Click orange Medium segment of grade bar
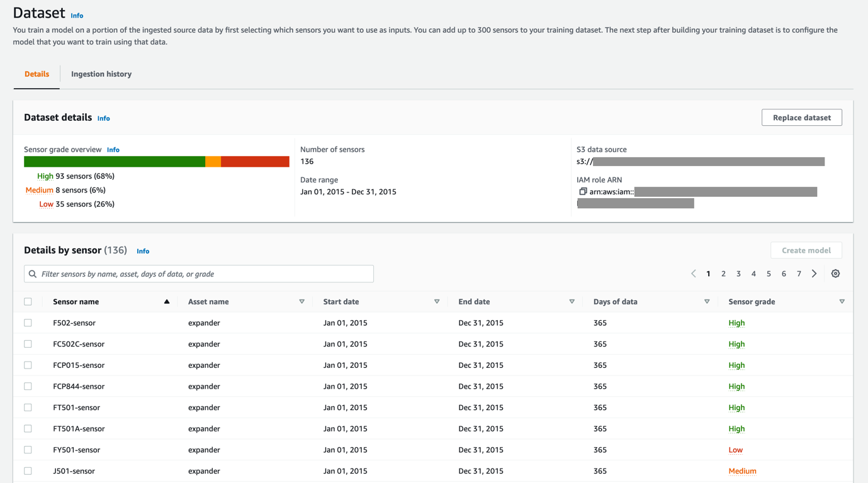868x483 pixels. [x=213, y=162]
